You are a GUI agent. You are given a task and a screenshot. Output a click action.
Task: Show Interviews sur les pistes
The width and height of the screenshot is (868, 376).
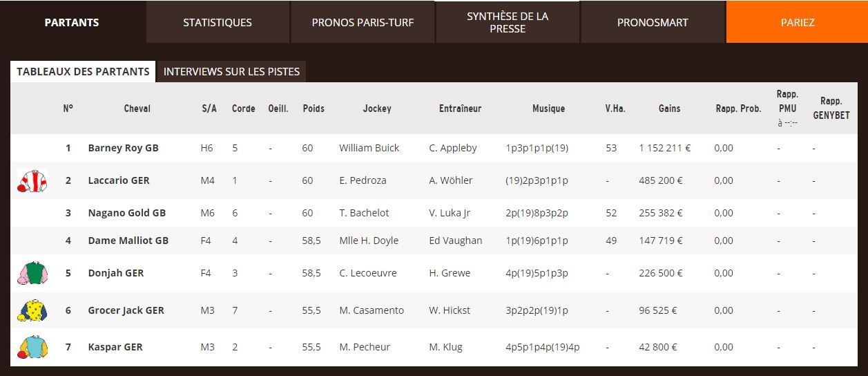(231, 72)
